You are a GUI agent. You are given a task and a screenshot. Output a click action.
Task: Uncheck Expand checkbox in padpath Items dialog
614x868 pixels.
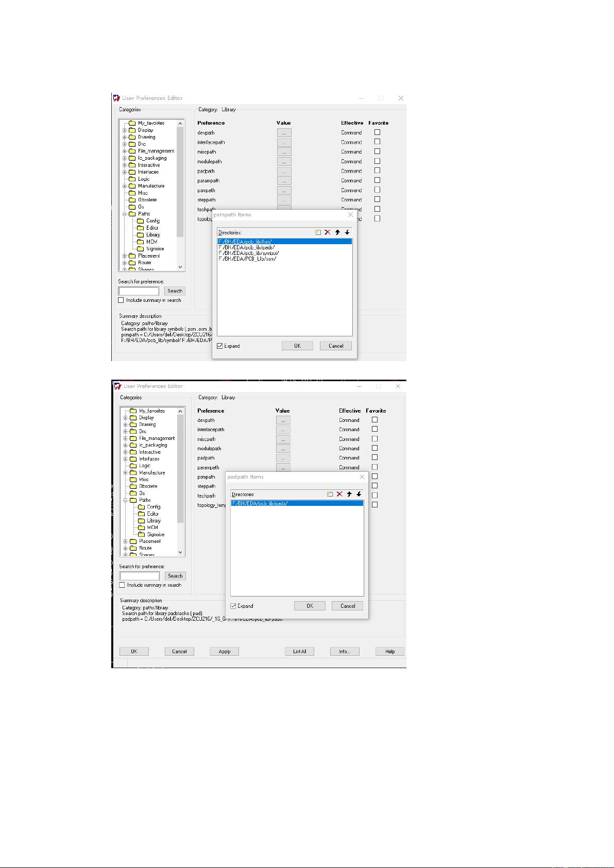[x=233, y=606]
